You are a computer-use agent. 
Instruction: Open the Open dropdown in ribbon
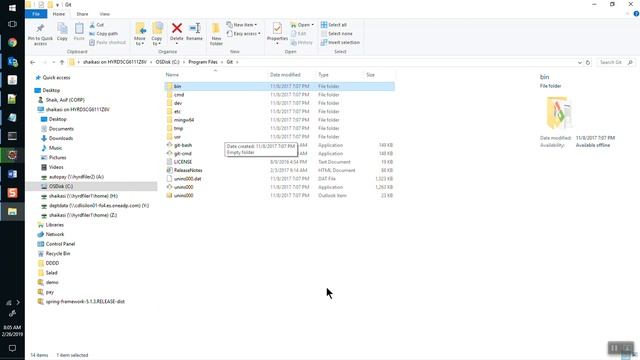(x=302, y=25)
